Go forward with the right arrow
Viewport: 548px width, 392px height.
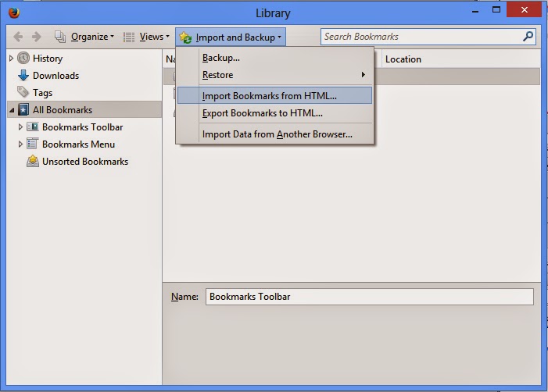[36, 37]
